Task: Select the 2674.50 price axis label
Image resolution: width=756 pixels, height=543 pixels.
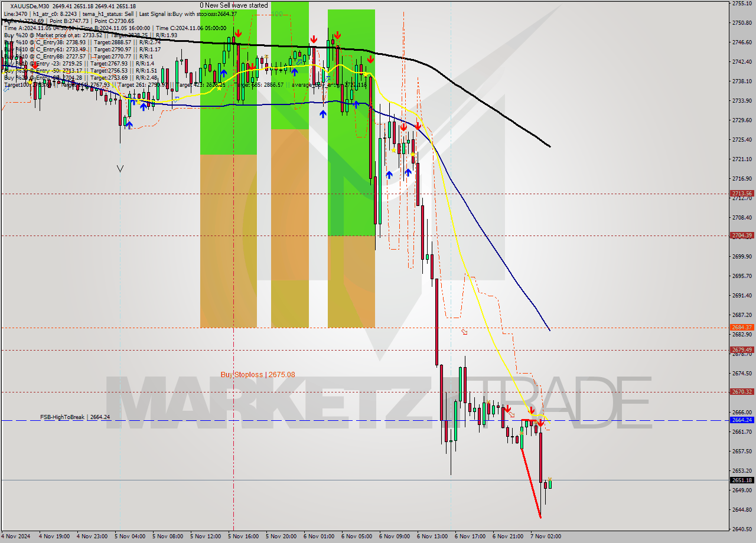Action: click(x=742, y=374)
